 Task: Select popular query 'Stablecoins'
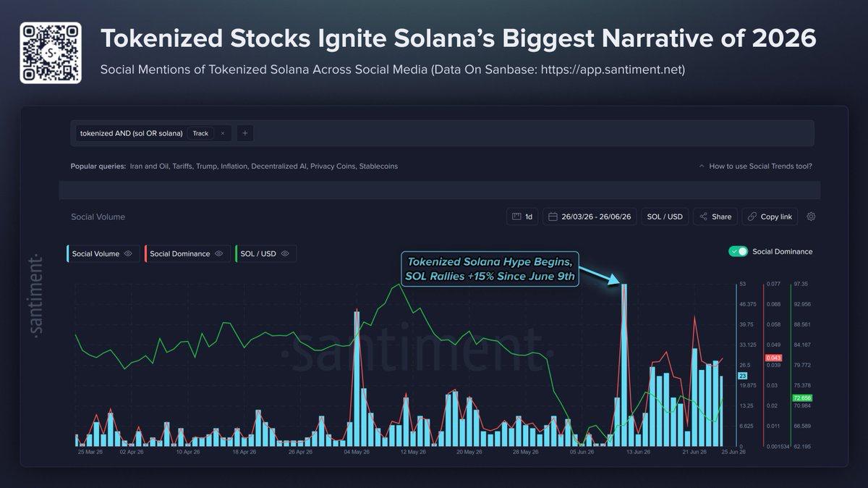point(378,166)
